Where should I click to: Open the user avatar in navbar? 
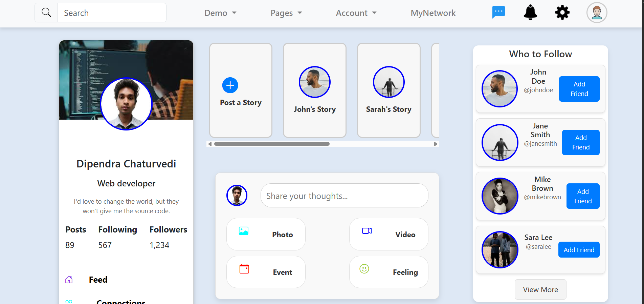(x=597, y=13)
